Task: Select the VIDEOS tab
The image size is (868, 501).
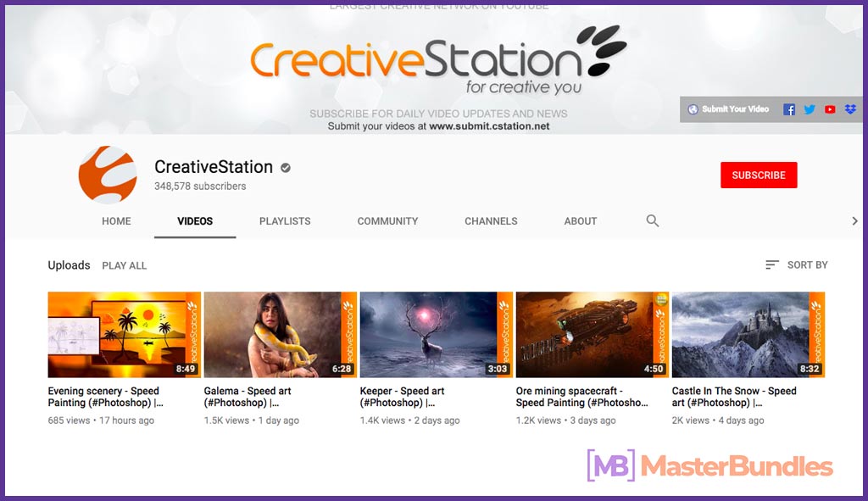Action: coord(195,221)
